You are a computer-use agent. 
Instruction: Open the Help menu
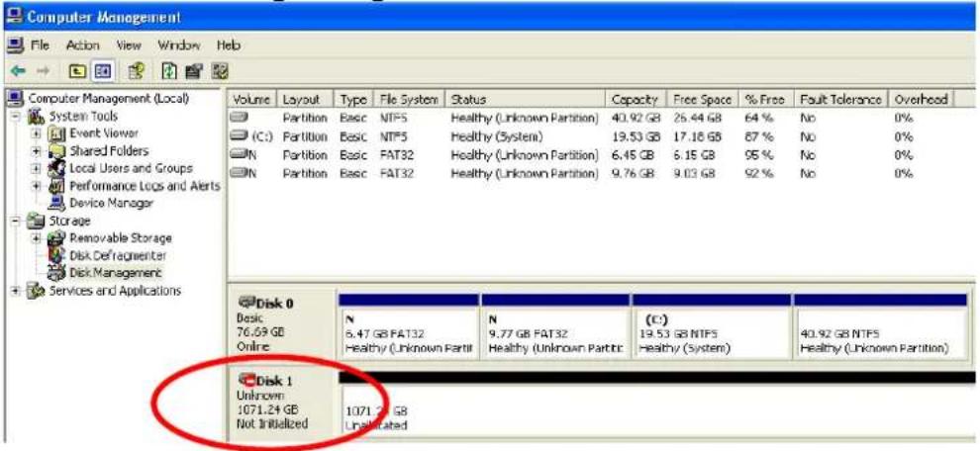(228, 45)
